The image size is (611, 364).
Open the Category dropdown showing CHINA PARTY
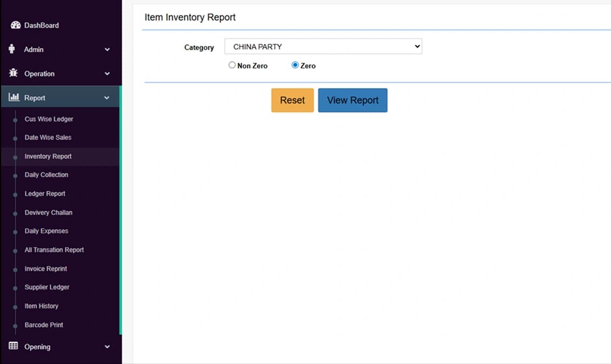[323, 46]
